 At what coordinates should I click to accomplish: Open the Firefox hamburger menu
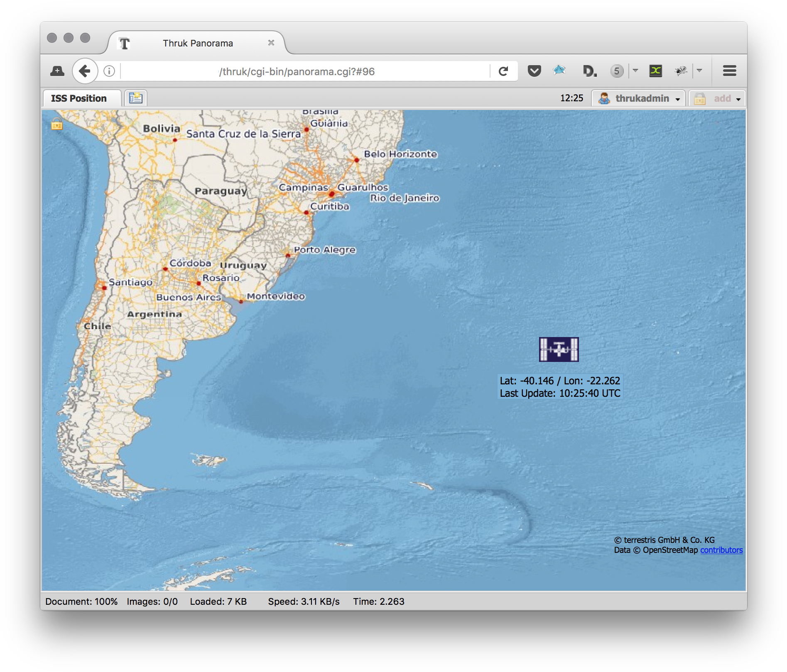[x=729, y=71]
